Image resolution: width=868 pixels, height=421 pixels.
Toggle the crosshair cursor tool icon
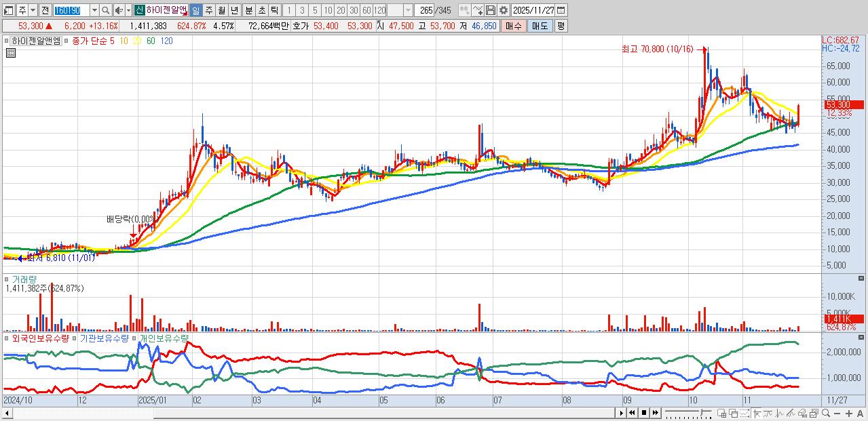click(x=757, y=413)
